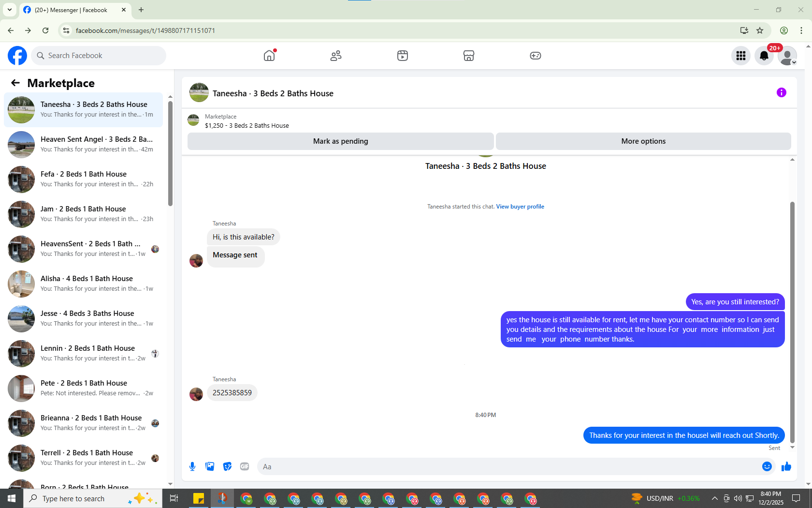The height and width of the screenshot is (508, 812).
Task: Click the Search Facebook field
Action: click(x=99, y=56)
